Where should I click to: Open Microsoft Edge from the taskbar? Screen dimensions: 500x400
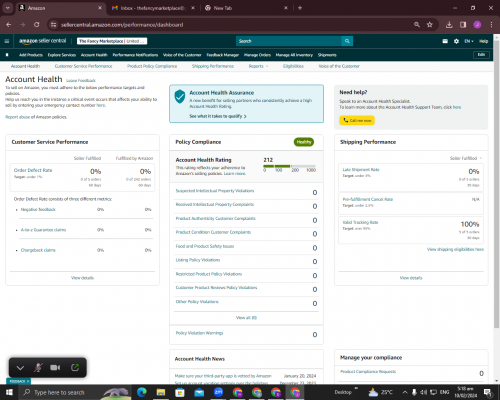click(142, 392)
